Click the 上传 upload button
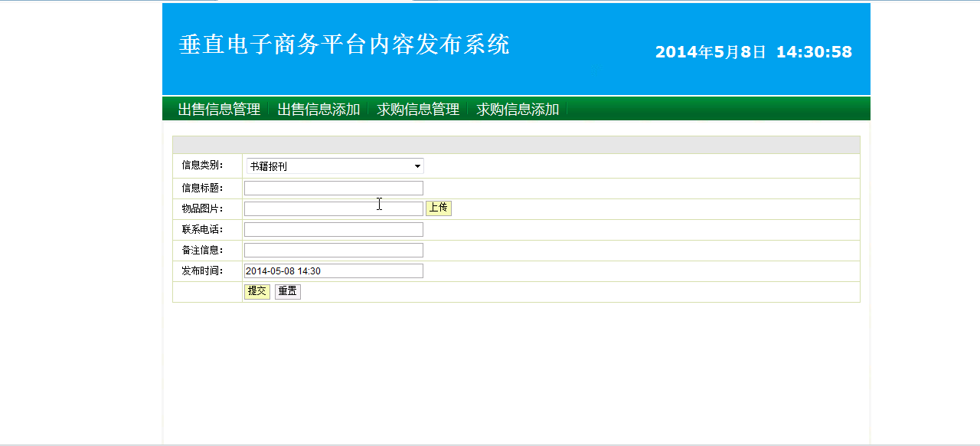Screen dimensions: 980x446 (x=439, y=208)
